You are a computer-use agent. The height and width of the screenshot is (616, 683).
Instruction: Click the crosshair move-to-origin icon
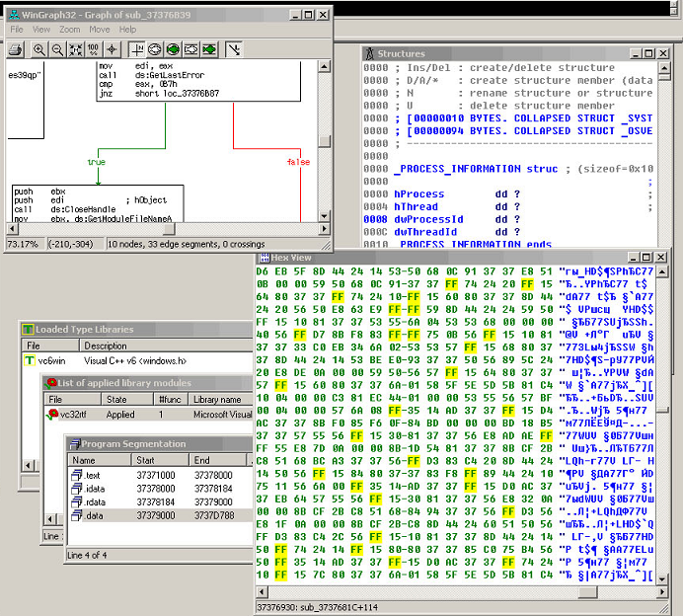[110, 48]
